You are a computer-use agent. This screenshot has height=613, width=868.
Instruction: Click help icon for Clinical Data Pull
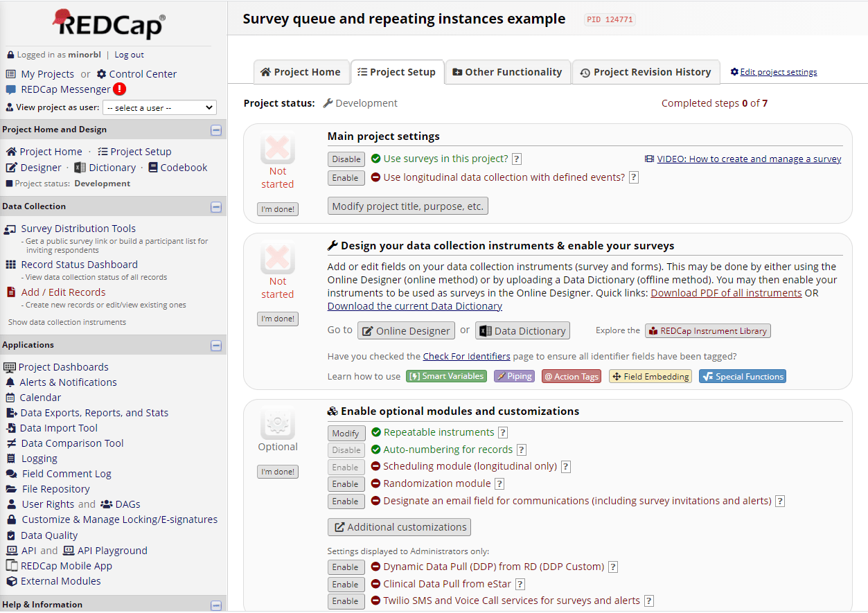tap(520, 584)
